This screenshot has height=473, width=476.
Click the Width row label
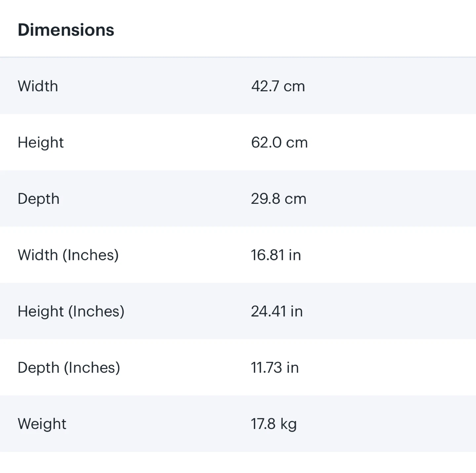coord(38,86)
